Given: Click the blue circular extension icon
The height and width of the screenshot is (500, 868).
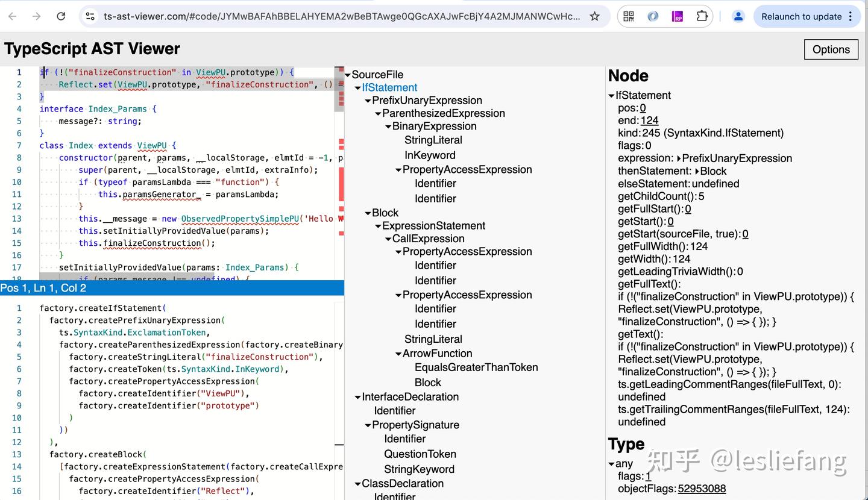Looking at the screenshot, I should (x=653, y=17).
